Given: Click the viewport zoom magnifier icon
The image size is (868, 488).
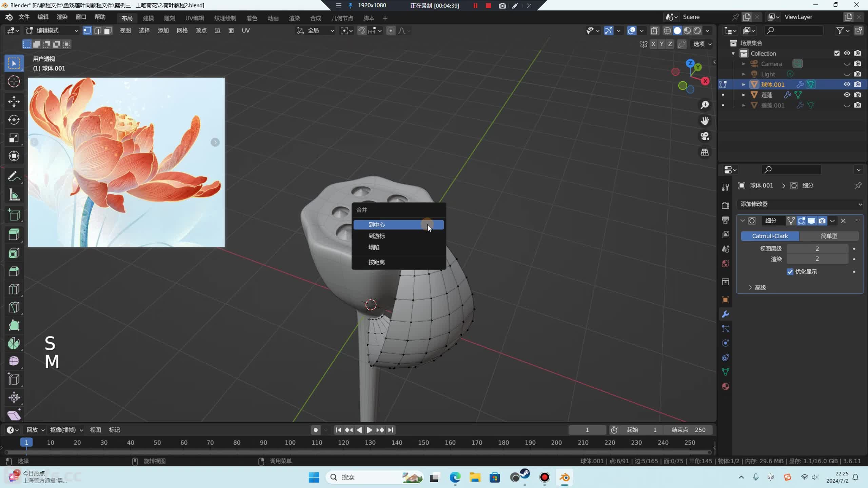Looking at the screenshot, I should click(x=705, y=105).
